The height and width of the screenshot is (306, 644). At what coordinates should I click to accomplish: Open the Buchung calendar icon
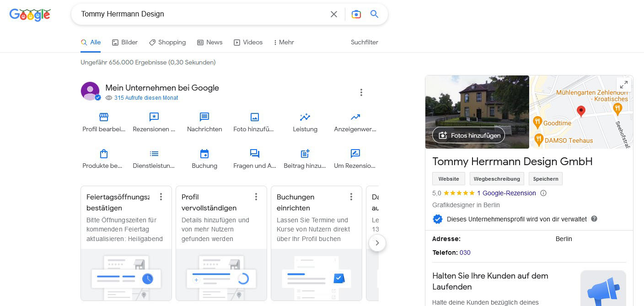coord(204,154)
